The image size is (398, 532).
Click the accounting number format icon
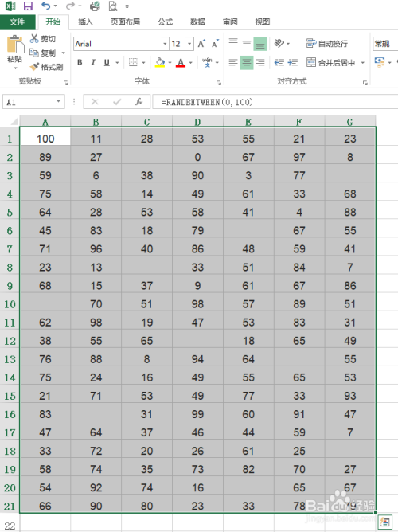[380, 62]
